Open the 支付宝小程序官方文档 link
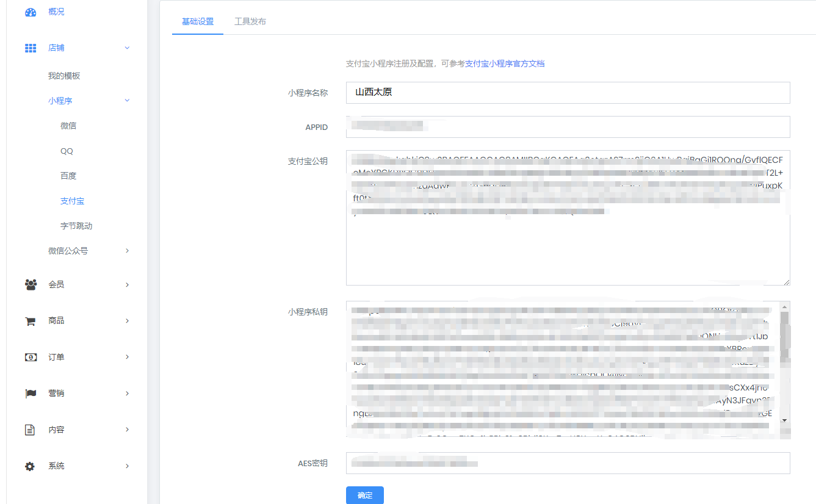Image resolution: width=816 pixels, height=504 pixels. (505, 63)
